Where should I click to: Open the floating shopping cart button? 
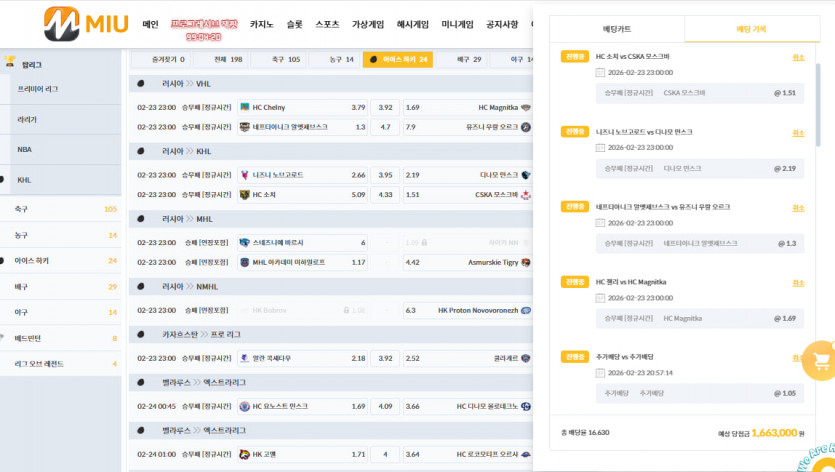[821, 361]
